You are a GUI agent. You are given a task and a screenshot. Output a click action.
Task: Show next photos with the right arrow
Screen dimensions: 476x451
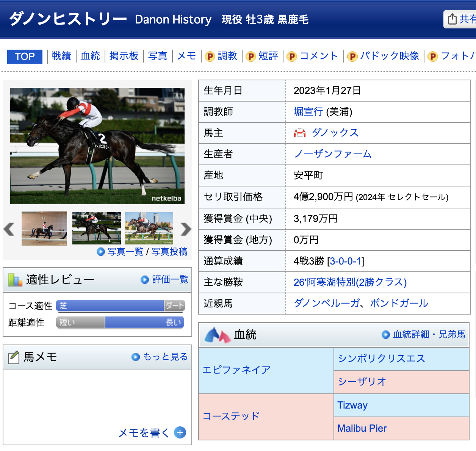pyautogui.click(x=186, y=229)
